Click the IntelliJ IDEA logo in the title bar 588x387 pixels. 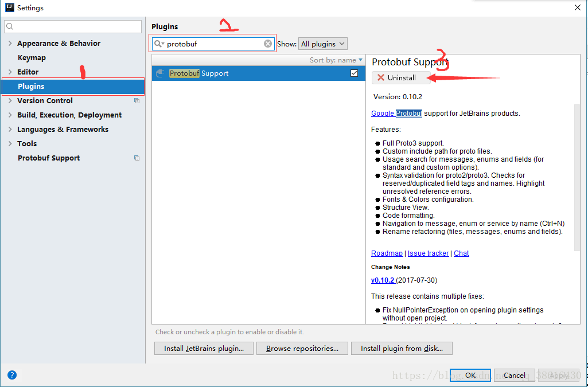[9, 7]
